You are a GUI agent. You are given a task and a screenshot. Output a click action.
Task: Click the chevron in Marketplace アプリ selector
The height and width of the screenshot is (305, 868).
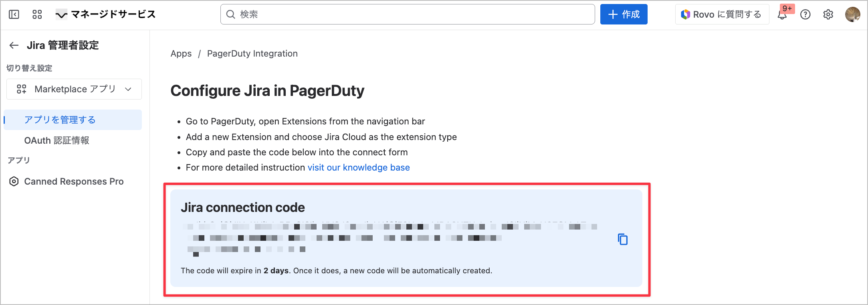coord(128,89)
